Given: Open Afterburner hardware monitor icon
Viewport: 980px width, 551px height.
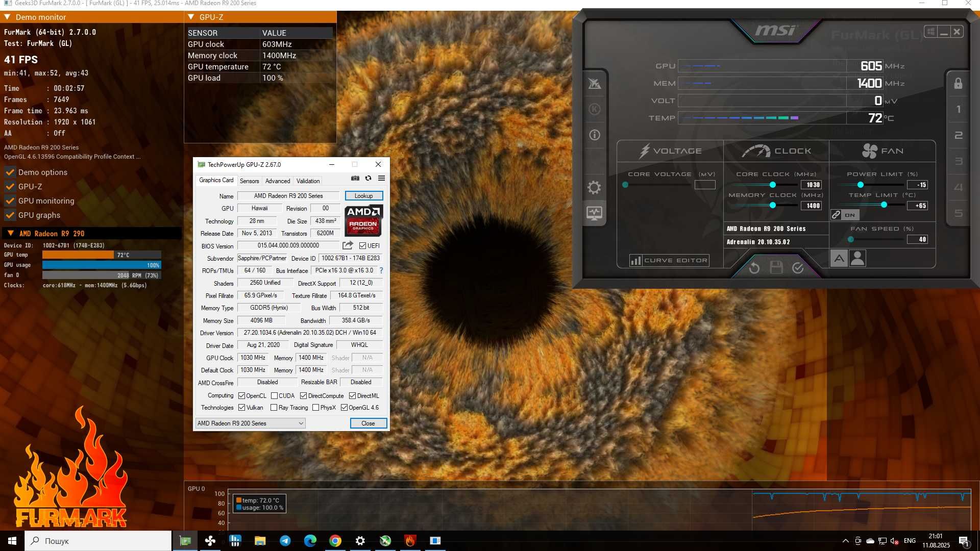Looking at the screenshot, I should [594, 213].
